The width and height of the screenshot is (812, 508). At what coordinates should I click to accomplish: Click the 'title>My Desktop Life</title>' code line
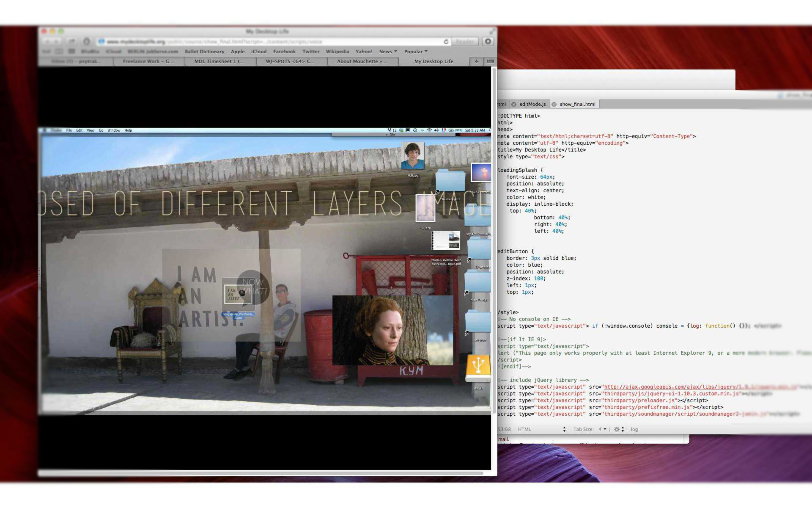tap(541, 150)
